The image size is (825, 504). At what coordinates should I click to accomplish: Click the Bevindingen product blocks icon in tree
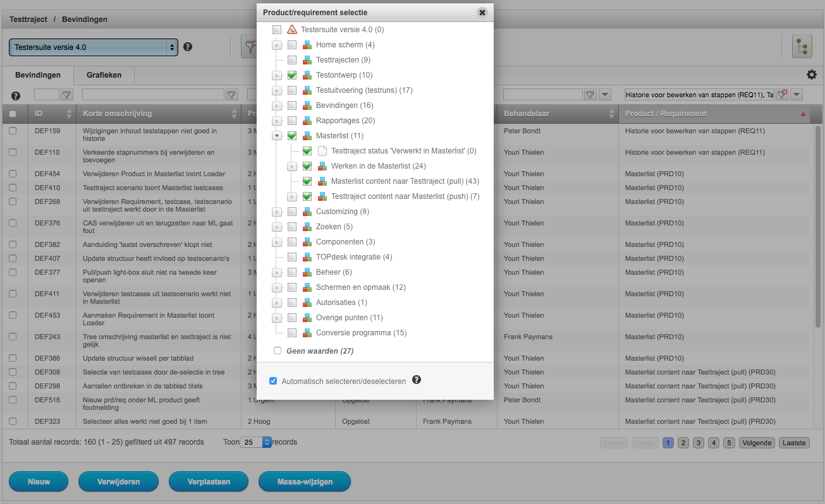click(x=307, y=105)
